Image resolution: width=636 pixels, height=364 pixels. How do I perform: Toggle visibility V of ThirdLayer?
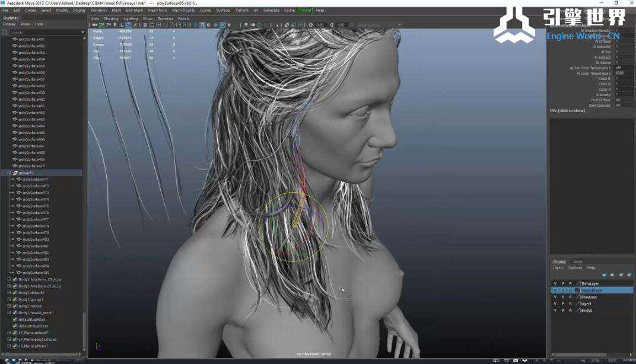pyautogui.click(x=555, y=283)
